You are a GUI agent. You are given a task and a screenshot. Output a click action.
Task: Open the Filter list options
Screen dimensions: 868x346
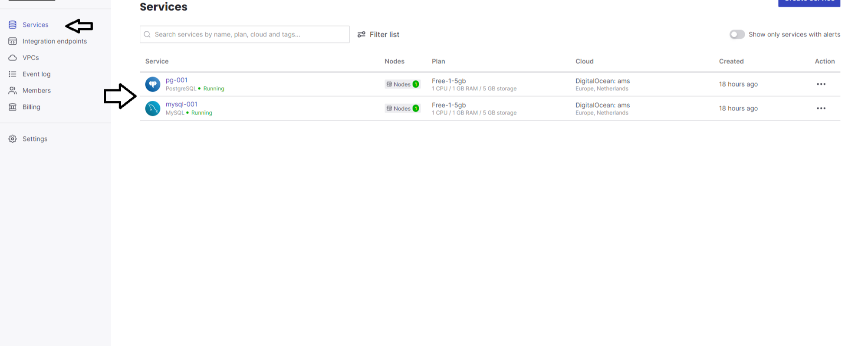click(x=378, y=34)
